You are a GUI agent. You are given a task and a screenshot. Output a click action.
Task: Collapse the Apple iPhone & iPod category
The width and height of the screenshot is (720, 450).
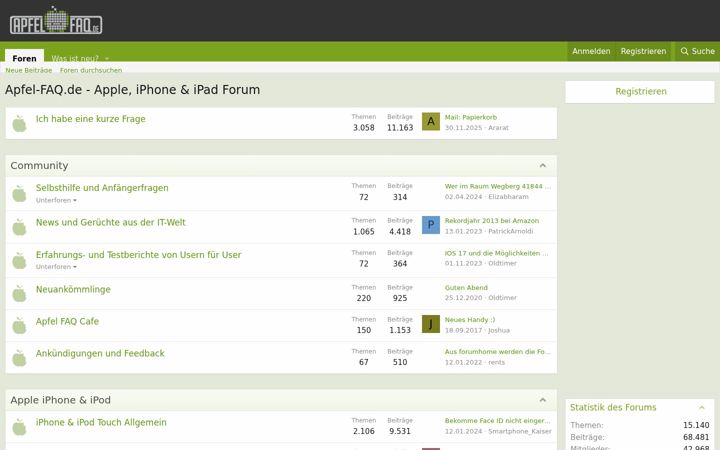pyautogui.click(x=543, y=400)
